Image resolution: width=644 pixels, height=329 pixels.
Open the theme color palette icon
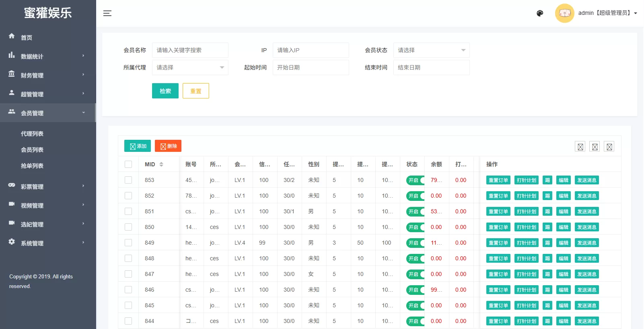tap(540, 13)
